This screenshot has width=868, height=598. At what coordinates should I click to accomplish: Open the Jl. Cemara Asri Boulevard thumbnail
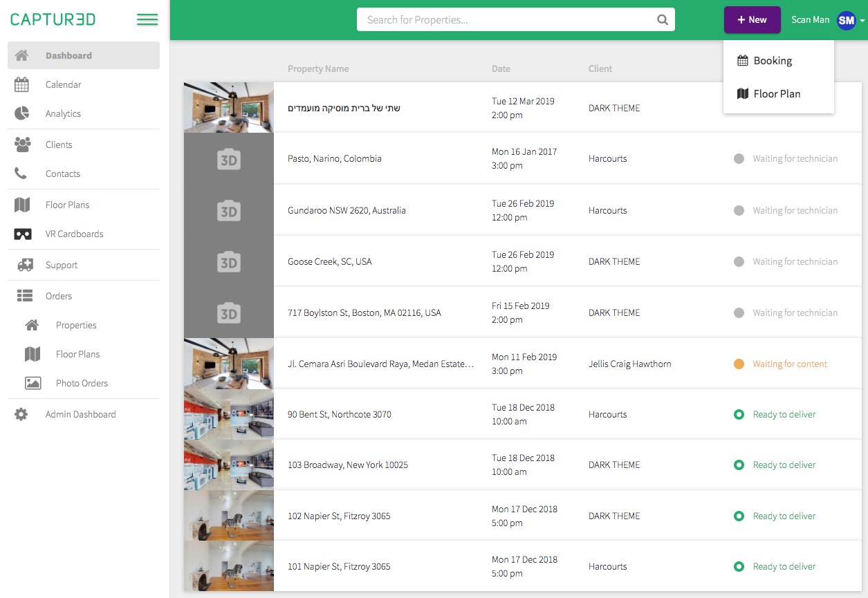[x=229, y=364]
